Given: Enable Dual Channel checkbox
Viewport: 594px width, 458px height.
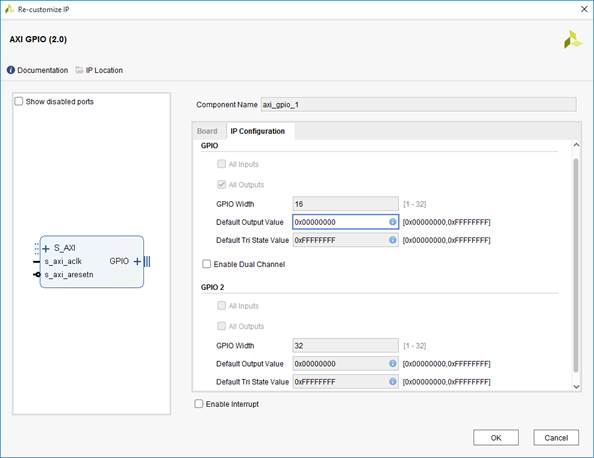Looking at the screenshot, I should pos(206,264).
